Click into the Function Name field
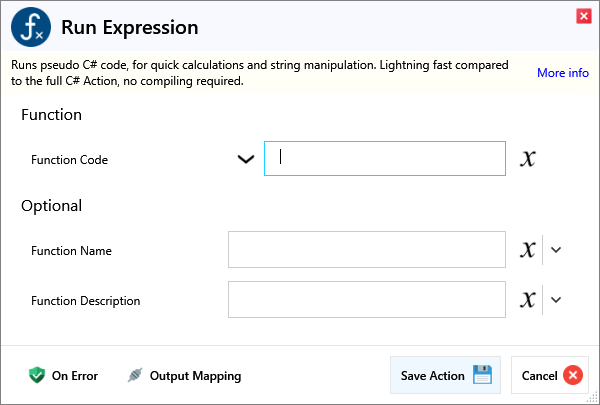Viewport: 600px width, 405px height. [366, 250]
